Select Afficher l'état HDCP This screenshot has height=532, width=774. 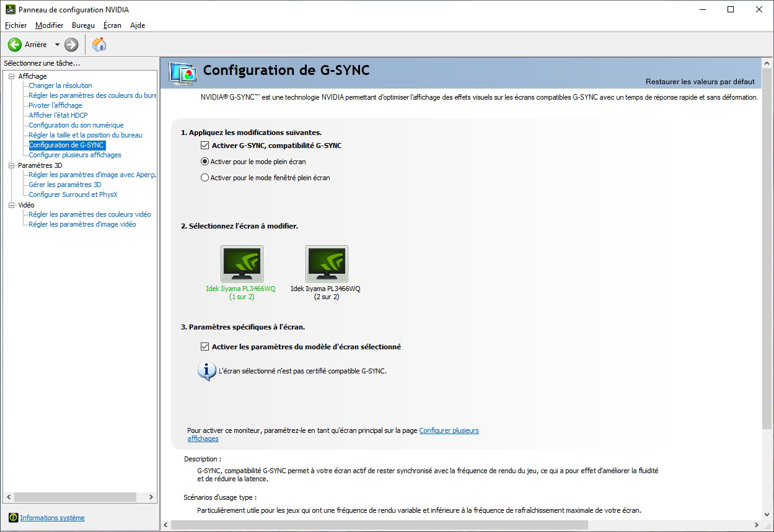58,115
